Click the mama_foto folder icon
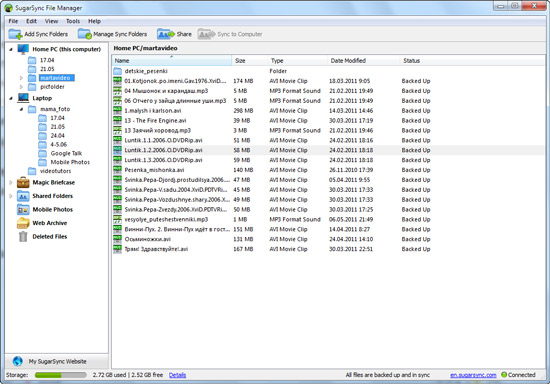Screen dimensions: 550x384 [x=32, y=109]
